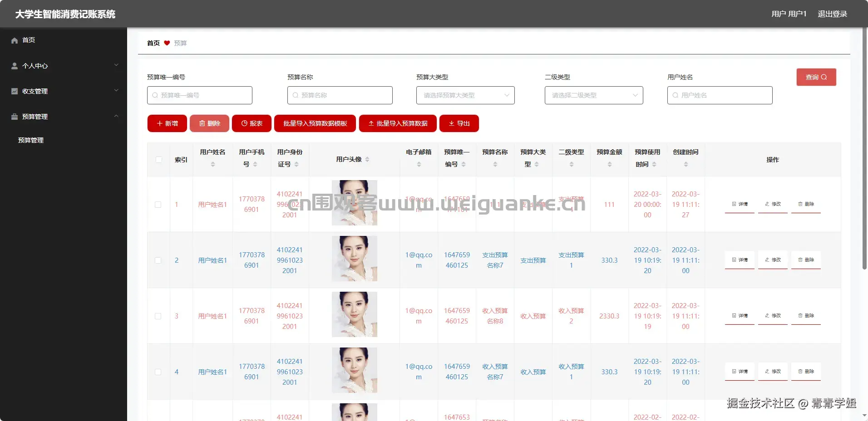This screenshot has height=421, width=868.
Task: Click the 导出 export button
Action: (459, 123)
